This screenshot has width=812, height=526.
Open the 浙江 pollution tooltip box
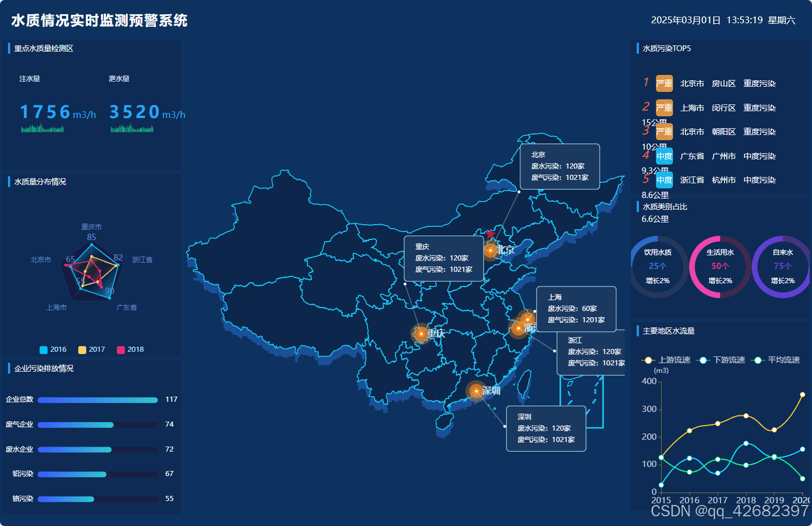[x=591, y=352]
